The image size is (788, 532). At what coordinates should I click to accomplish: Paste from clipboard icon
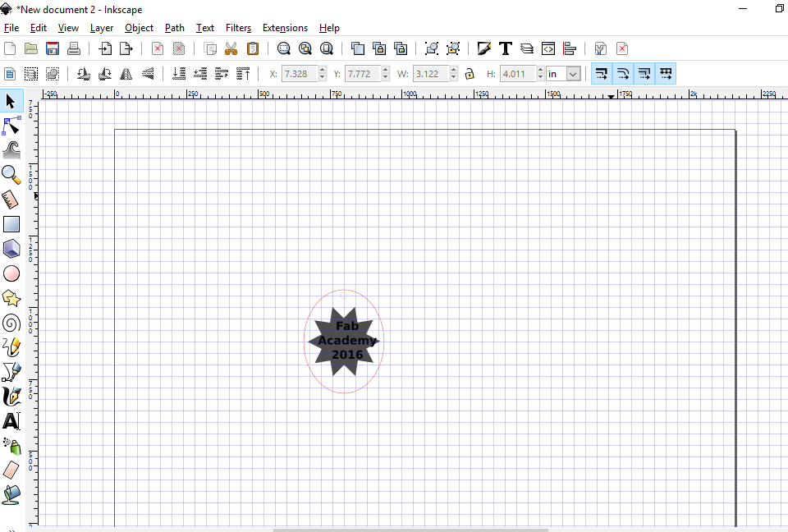pyautogui.click(x=253, y=48)
